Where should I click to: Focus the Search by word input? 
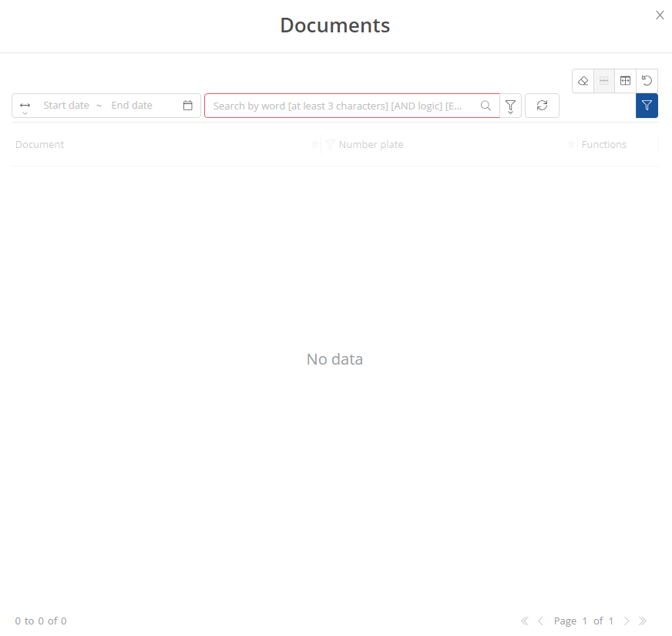pos(339,106)
